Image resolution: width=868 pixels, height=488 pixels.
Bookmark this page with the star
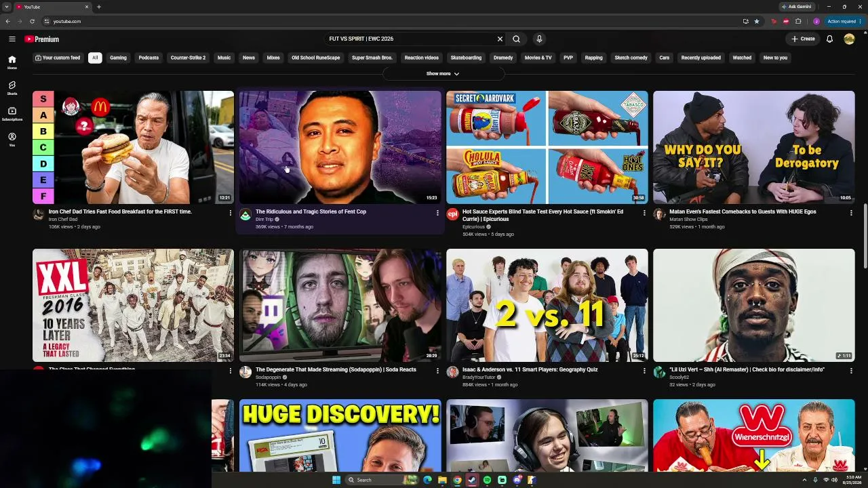[757, 21]
